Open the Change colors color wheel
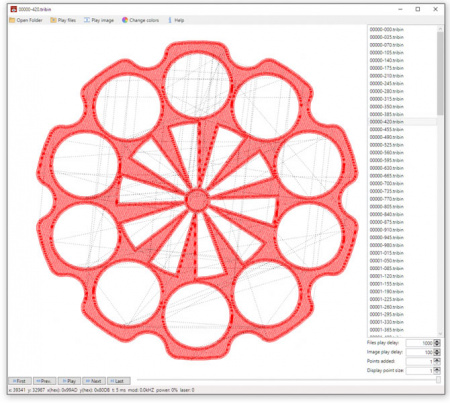Screen dimensions: 450x403 click(125, 20)
